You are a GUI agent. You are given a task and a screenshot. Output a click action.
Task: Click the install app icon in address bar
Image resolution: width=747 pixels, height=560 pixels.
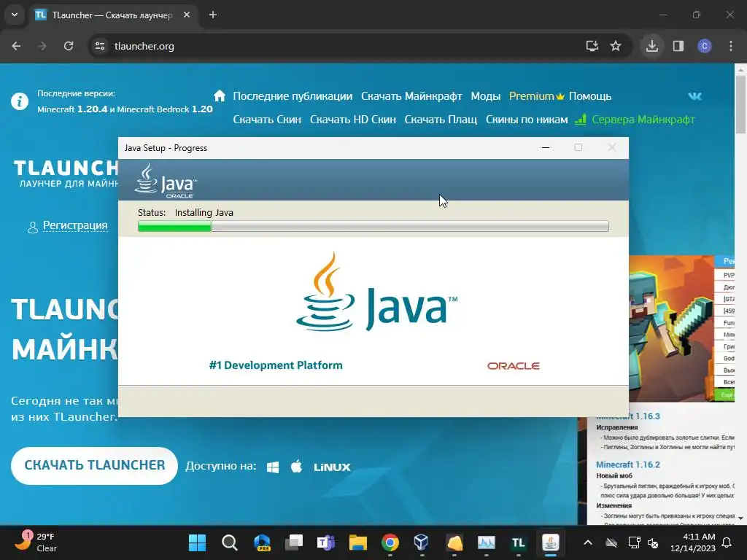tap(592, 46)
